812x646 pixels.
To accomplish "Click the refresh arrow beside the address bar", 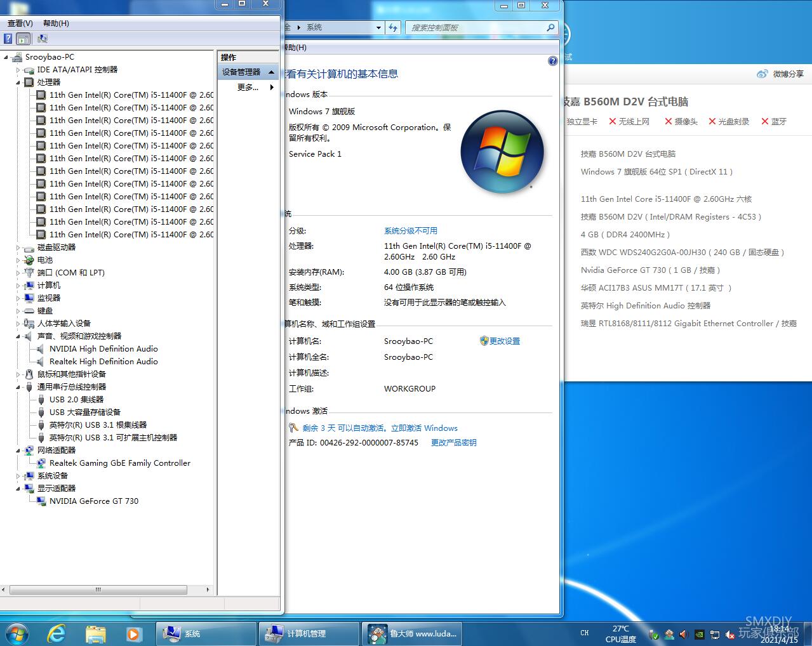I will [394, 27].
